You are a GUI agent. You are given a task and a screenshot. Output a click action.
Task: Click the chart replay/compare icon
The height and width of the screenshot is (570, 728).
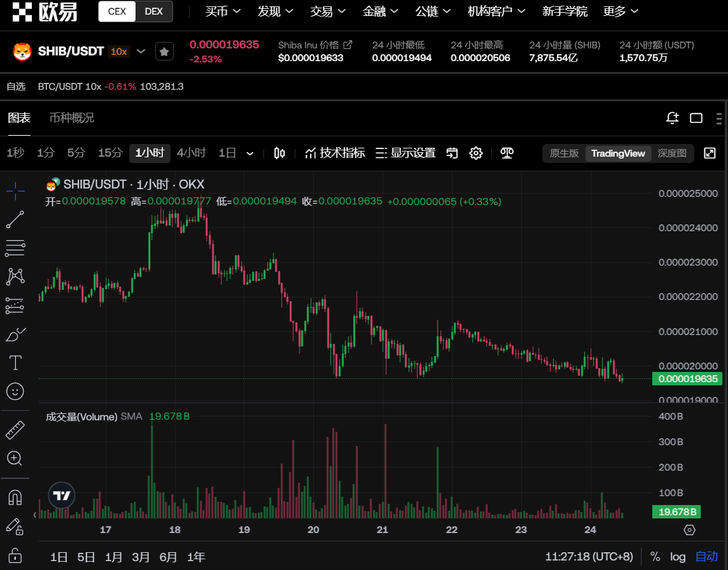tap(452, 153)
